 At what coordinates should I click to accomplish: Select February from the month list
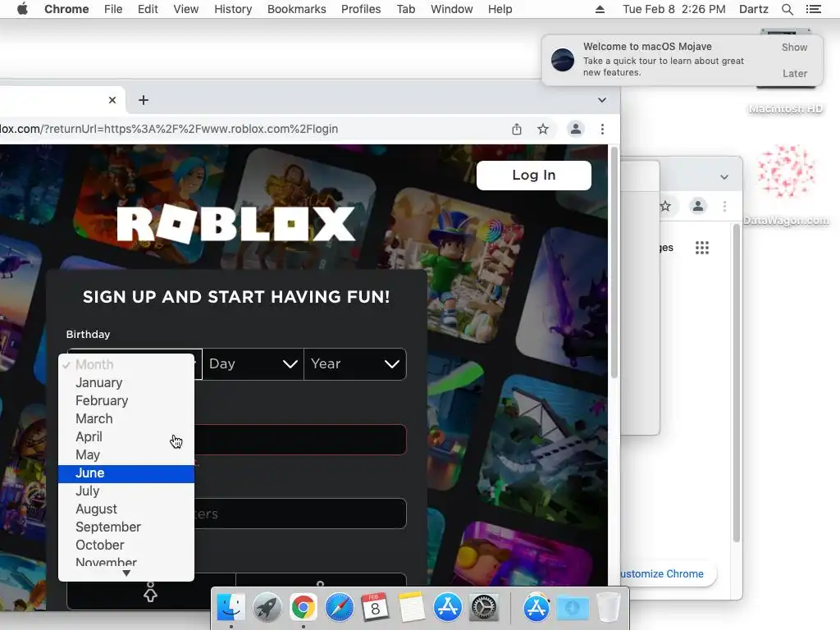tap(126, 400)
